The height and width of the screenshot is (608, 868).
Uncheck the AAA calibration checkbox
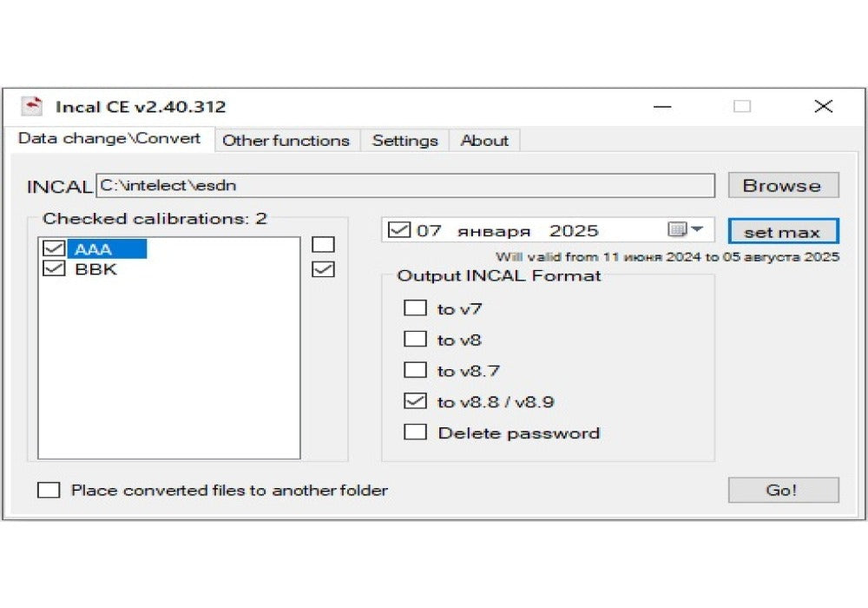[x=54, y=249]
